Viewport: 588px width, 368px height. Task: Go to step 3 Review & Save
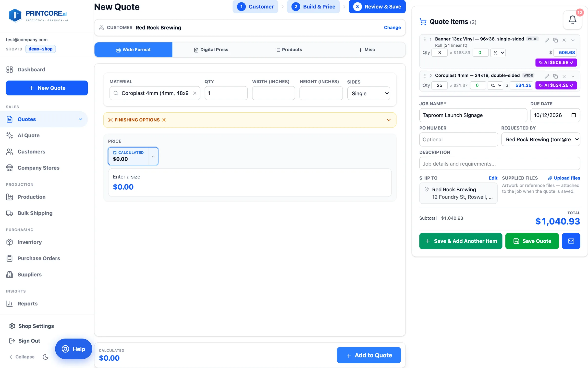coord(377,7)
